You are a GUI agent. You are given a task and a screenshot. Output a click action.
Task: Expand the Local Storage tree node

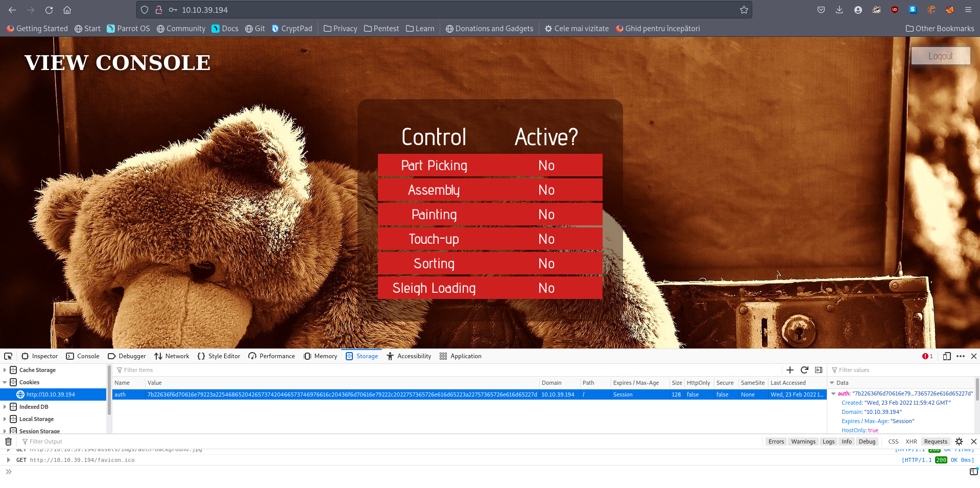(x=5, y=419)
